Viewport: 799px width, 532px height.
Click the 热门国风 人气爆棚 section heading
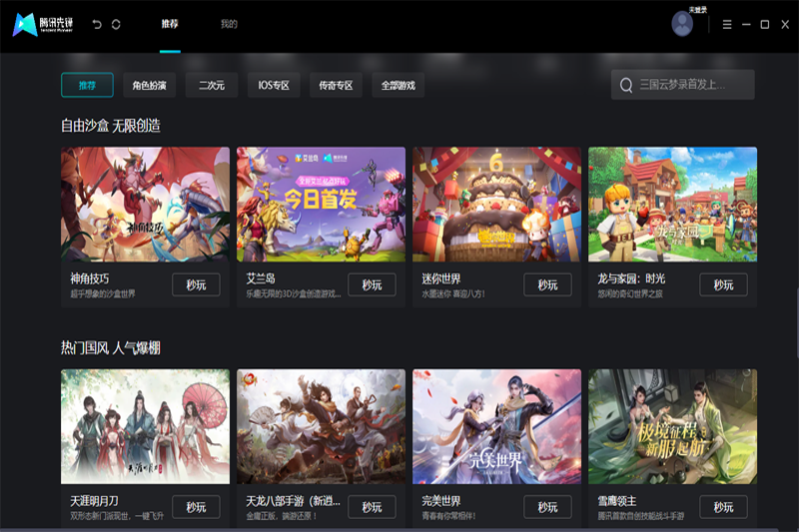point(111,347)
